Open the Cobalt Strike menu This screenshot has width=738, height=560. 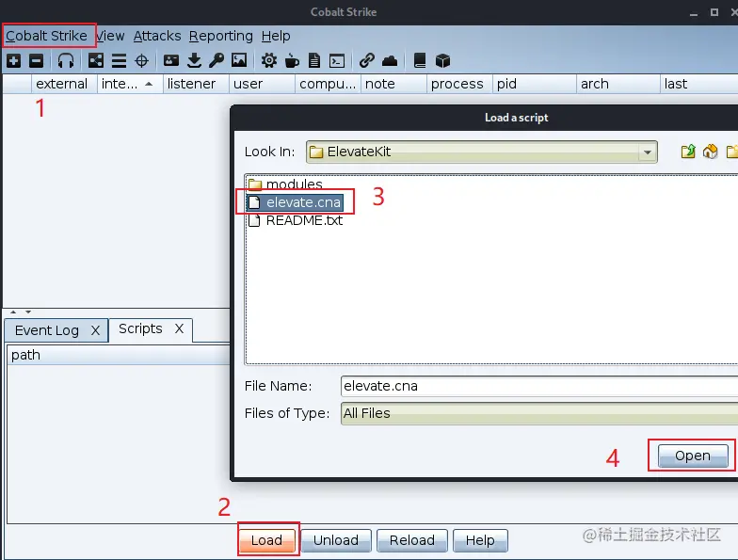click(x=47, y=36)
